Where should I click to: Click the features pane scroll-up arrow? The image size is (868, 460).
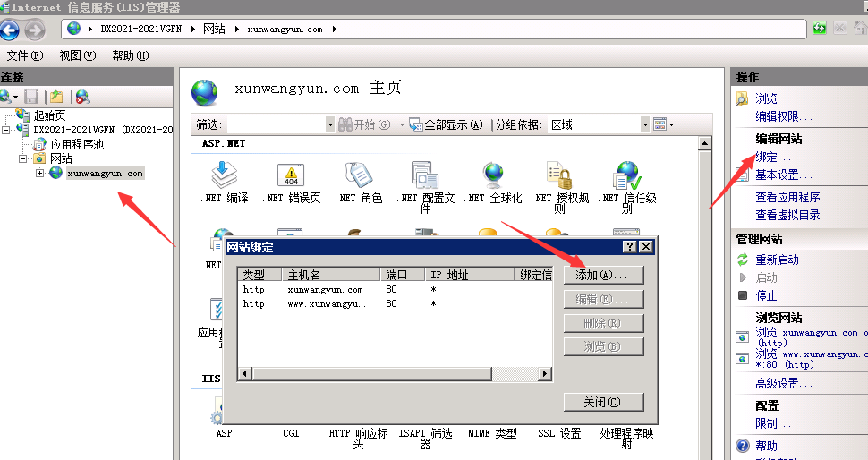(704, 144)
